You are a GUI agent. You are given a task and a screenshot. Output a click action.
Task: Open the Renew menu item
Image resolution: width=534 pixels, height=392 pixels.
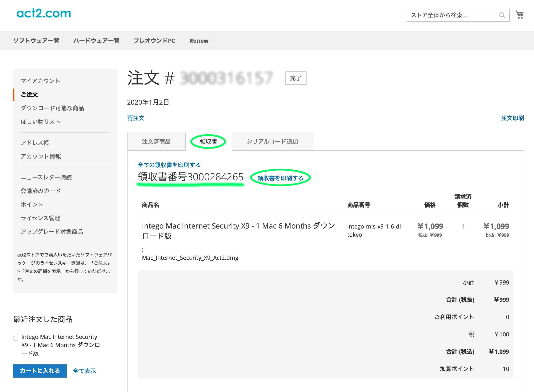point(199,41)
